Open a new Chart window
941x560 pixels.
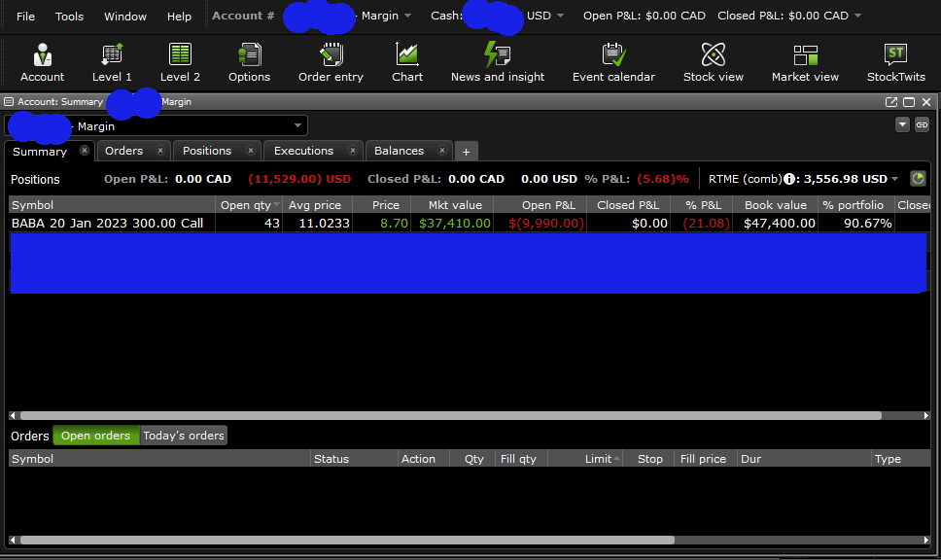pyautogui.click(x=407, y=61)
